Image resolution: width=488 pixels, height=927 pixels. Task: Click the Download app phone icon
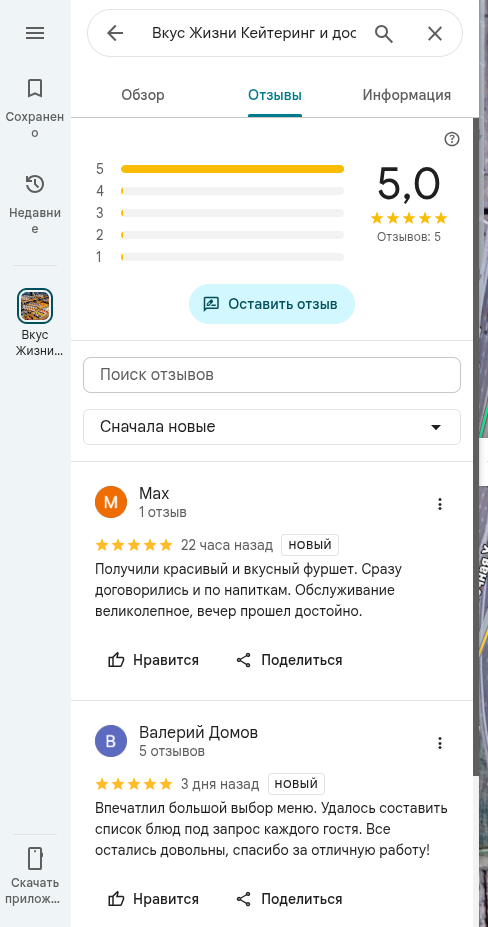(35, 858)
